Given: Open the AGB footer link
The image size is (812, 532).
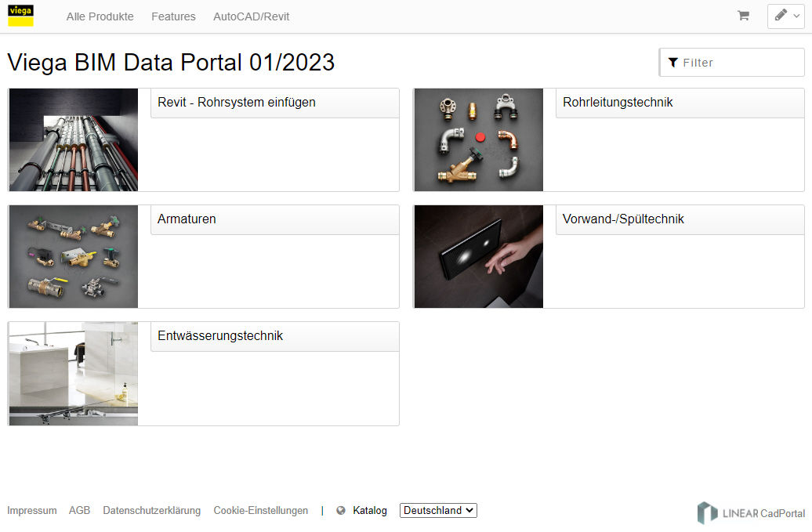Looking at the screenshot, I should pyautogui.click(x=79, y=510).
